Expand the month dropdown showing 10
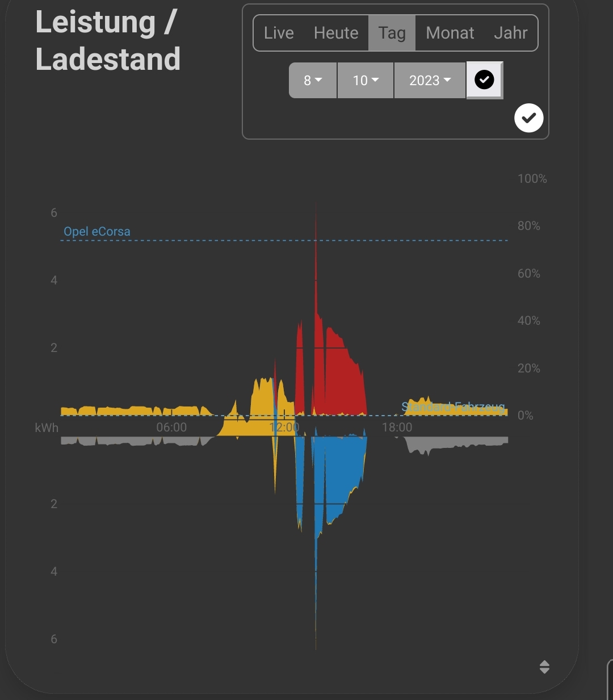Screen dimensions: 613x700 click(366, 81)
